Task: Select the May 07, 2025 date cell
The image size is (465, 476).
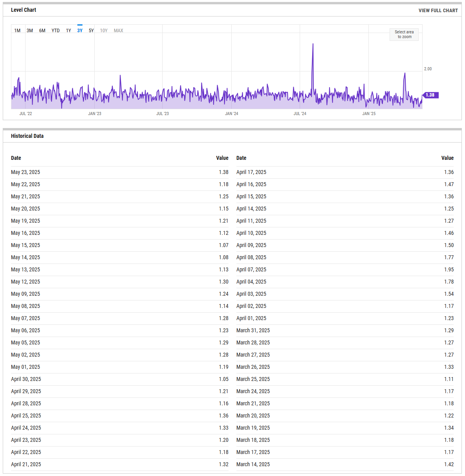Action: click(x=26, y=318)
